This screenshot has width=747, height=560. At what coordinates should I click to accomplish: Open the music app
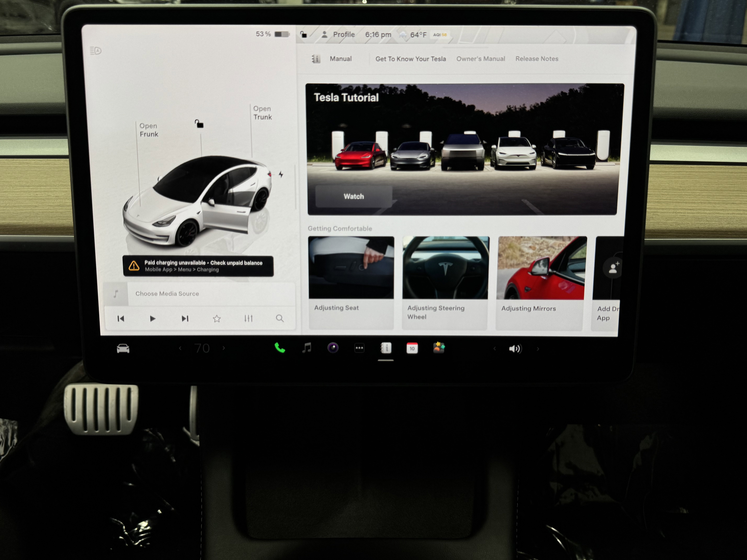pyautogui.click(x=307, y=348)
